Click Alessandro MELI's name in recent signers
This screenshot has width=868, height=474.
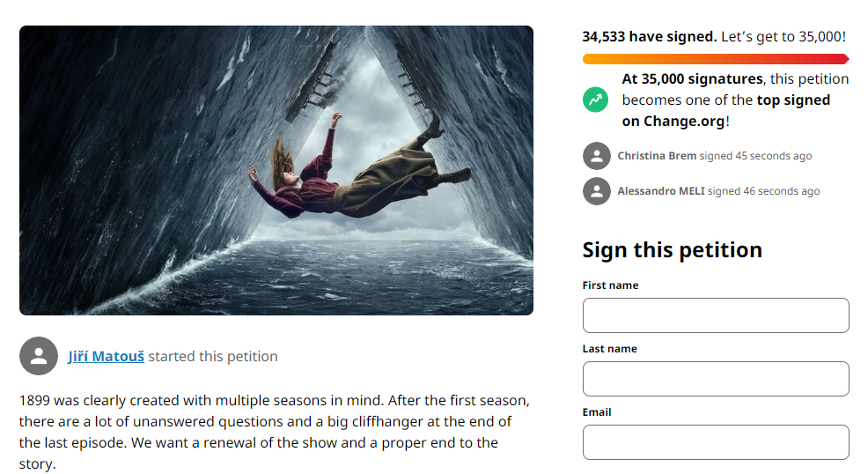point(661,191)
